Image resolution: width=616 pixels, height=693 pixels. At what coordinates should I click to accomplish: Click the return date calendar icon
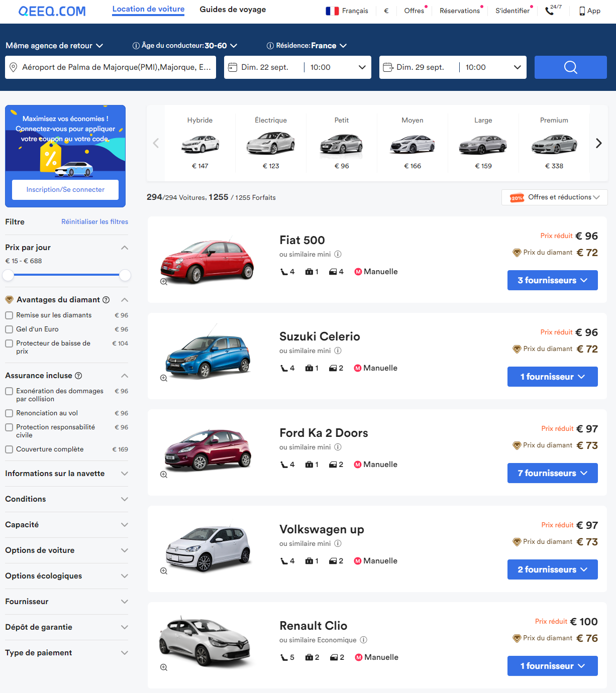tap(388, 67)
